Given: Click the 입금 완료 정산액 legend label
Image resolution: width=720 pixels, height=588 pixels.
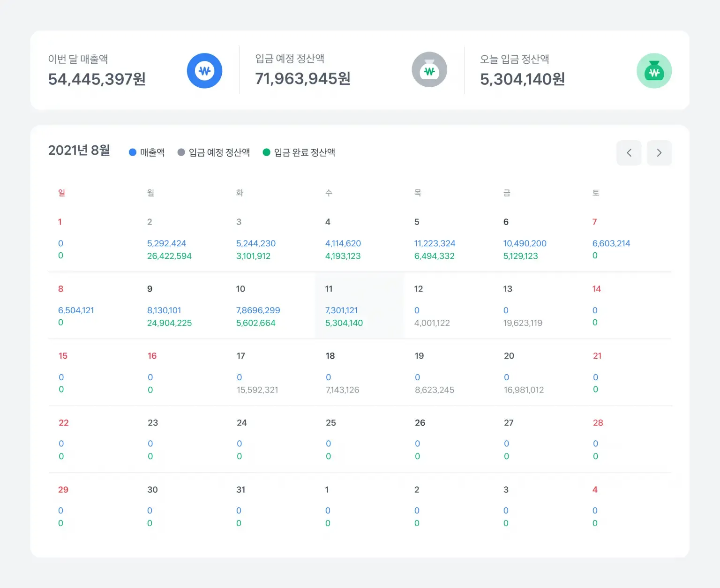Looking at the screenshot, I should (305, 152).
